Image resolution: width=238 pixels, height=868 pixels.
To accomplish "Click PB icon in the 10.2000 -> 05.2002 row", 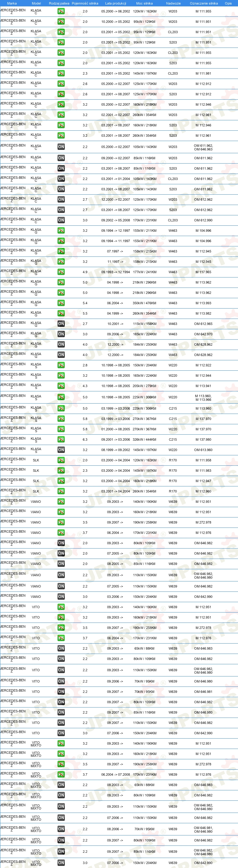I will click(61, 22).
